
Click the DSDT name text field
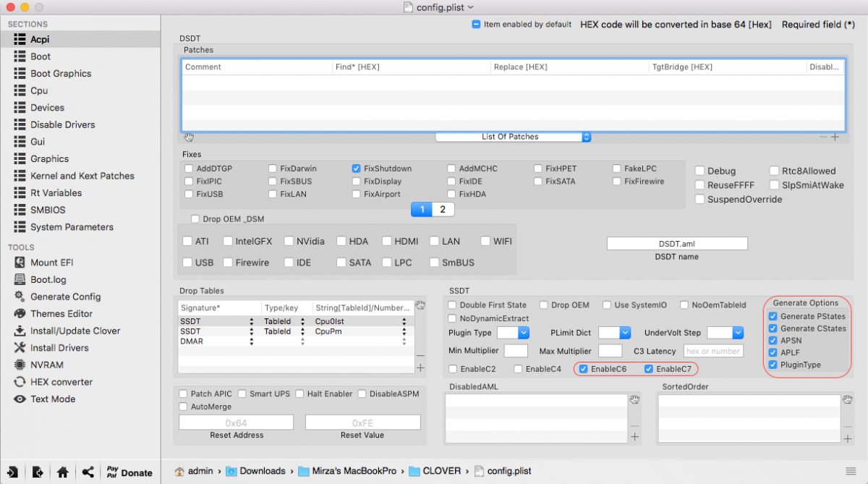pyautogui.click(x=677, y=244)
